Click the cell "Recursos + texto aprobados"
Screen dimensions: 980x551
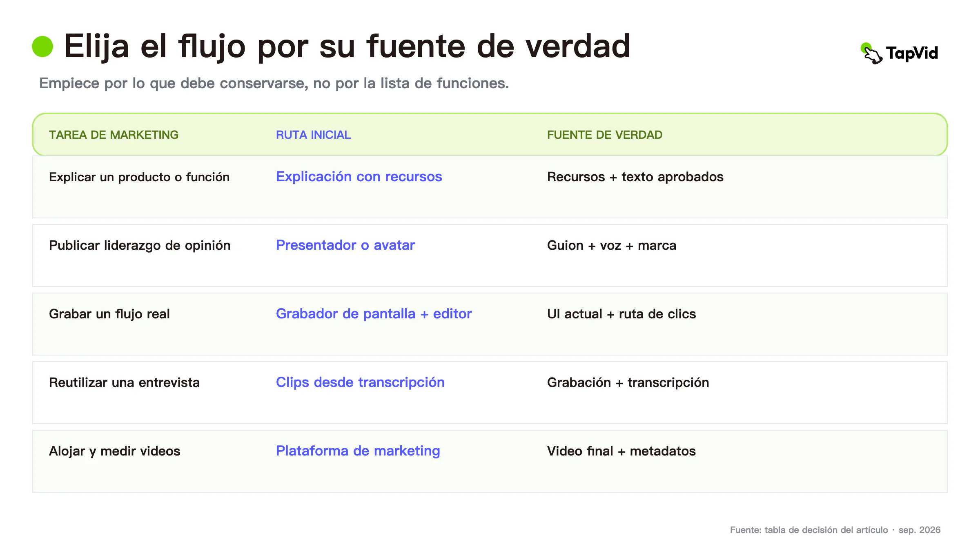(x=635, y=177)
